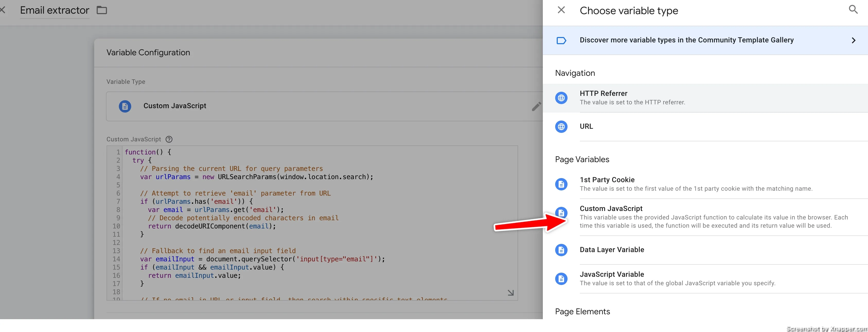Close the Choose variable type panel
The image size is (868, 332).
561,10
